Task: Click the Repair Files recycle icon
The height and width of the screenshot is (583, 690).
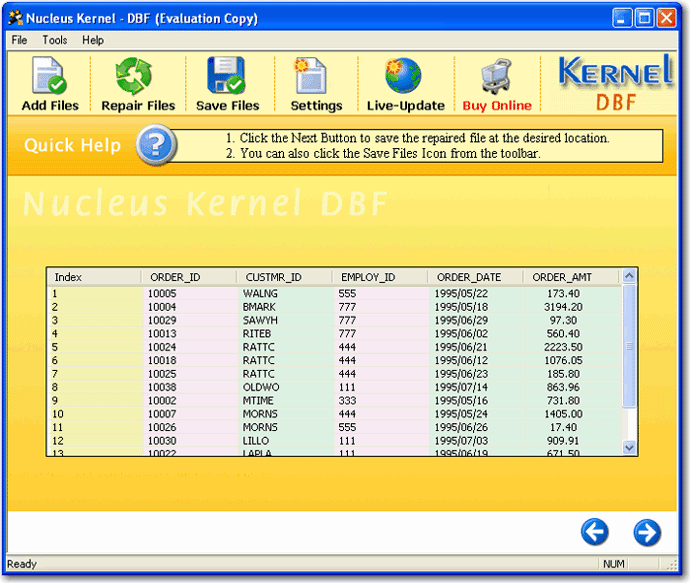Action: (137, 83)
